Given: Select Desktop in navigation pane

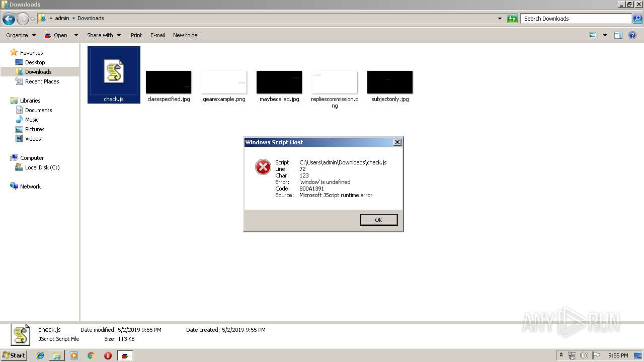Looking at the screenshot, I should (x=35, y=62).
